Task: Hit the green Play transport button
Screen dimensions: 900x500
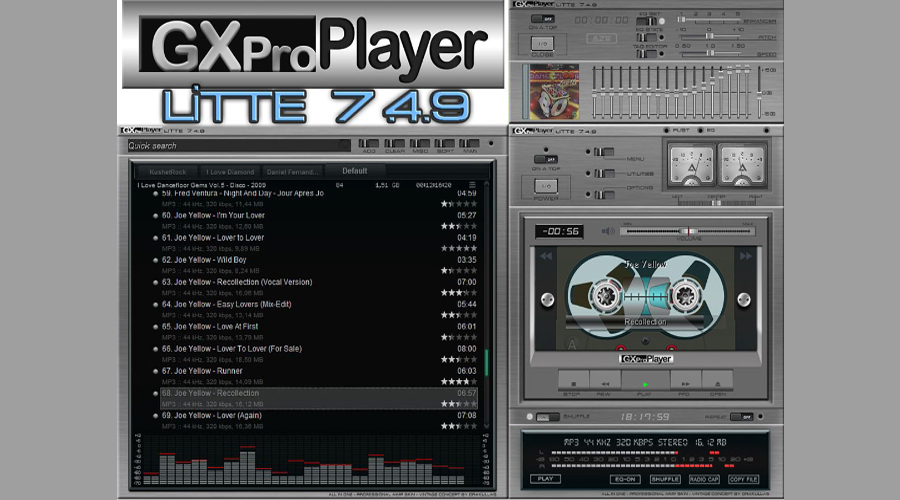Action: click(x=645, y=380)
